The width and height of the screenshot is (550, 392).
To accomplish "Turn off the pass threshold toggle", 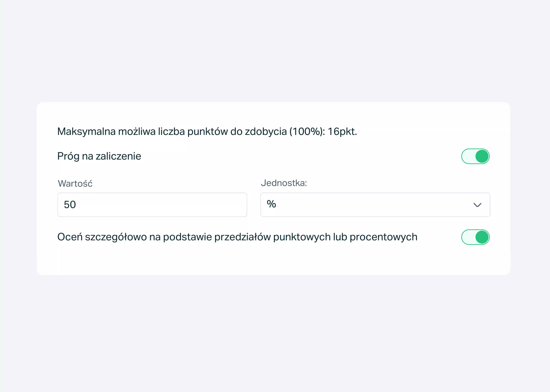I will pos(475,156).
